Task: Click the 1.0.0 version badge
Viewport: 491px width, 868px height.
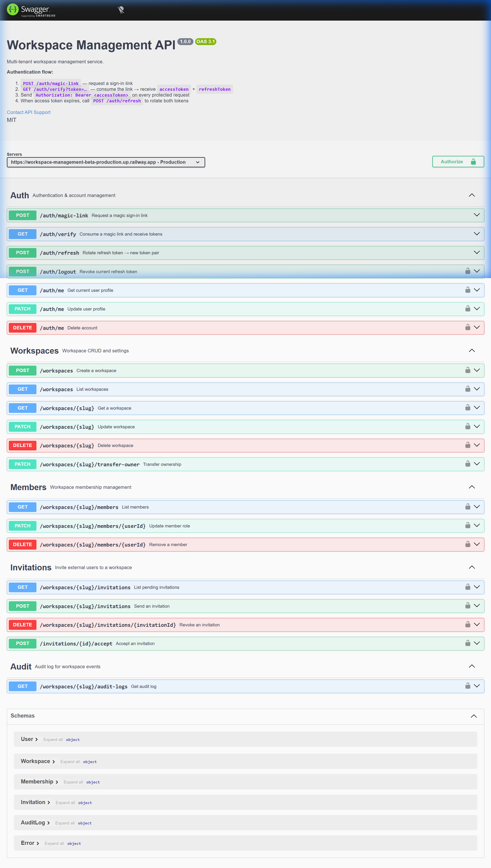Action: tap(185, 41)
